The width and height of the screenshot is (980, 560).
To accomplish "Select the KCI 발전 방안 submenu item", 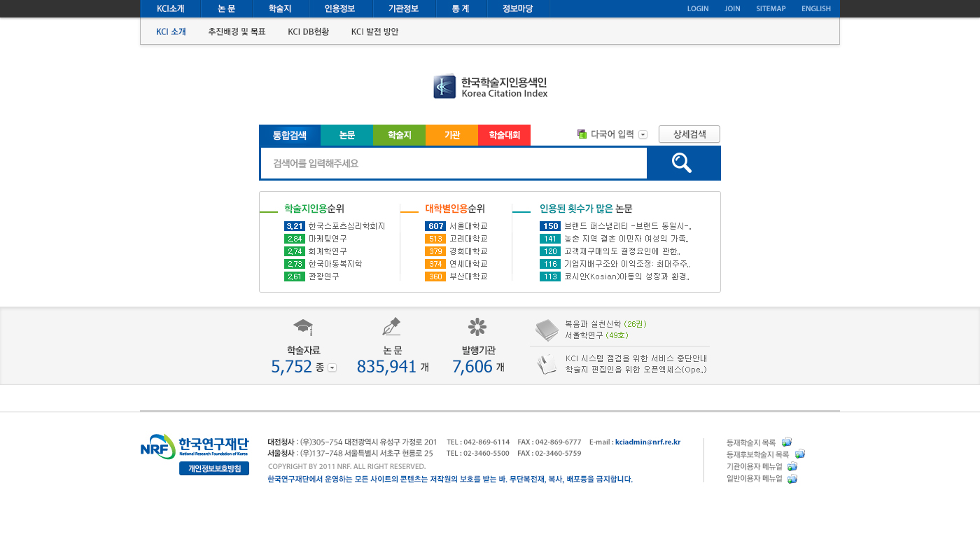I will 374,31.
